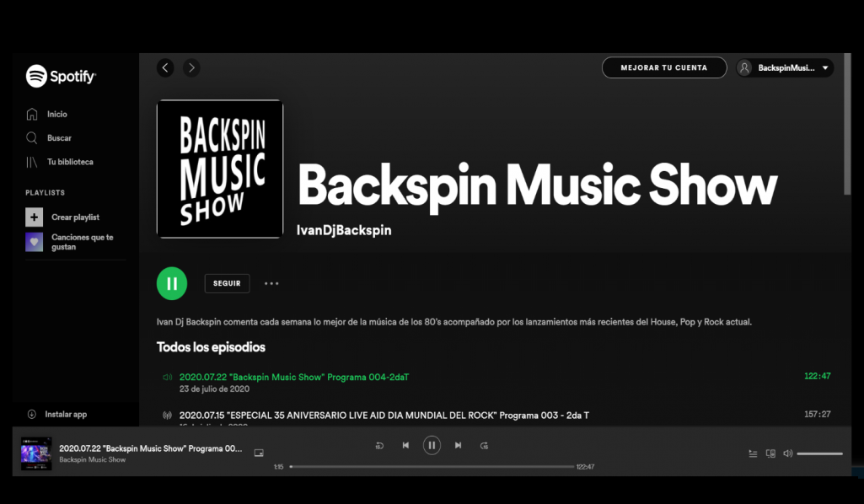Open Inicio from the sidebar

[x=46, y=114]
